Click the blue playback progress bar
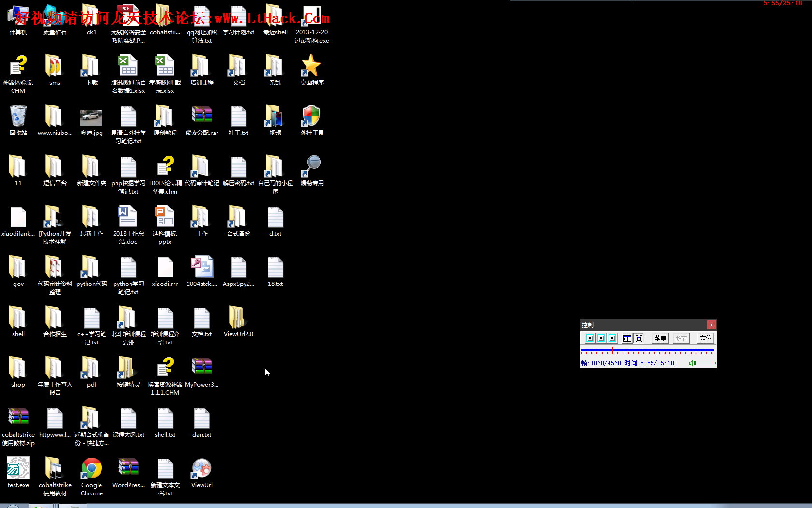 (648, 350)
